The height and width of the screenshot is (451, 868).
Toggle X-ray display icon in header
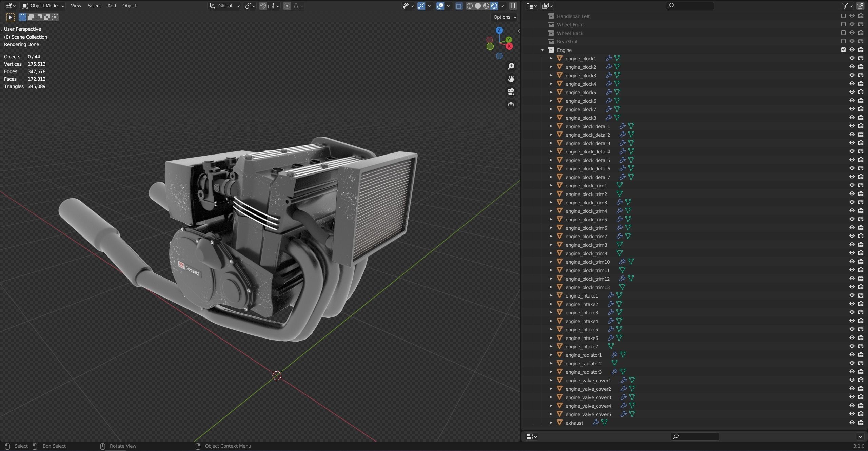(x=459, y=6)
